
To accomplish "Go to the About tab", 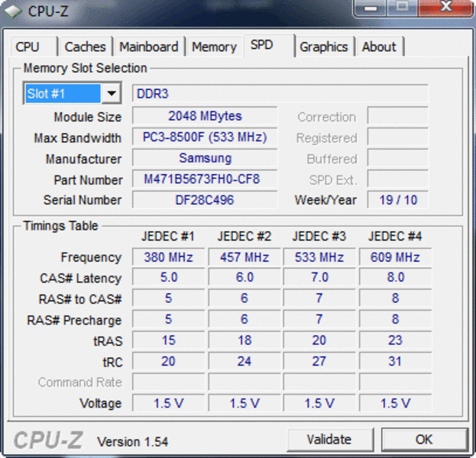I will tap(380, 47).
